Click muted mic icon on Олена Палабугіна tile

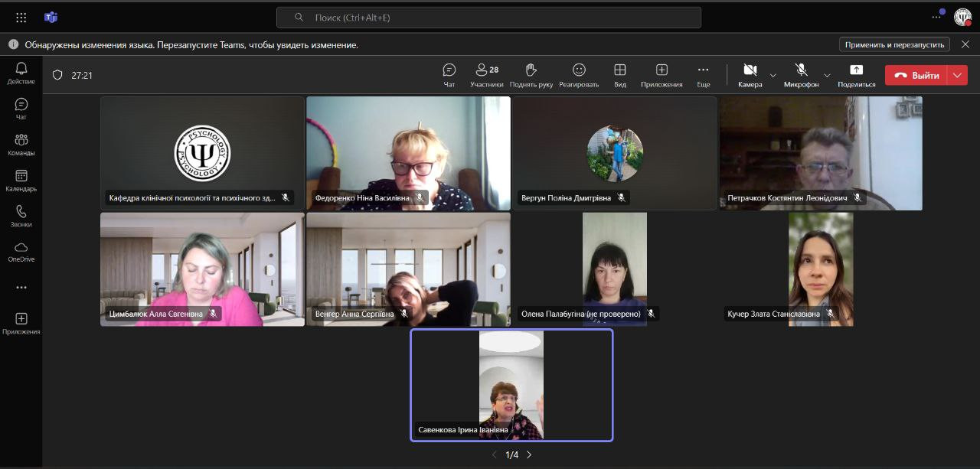(x=651, y=314)
